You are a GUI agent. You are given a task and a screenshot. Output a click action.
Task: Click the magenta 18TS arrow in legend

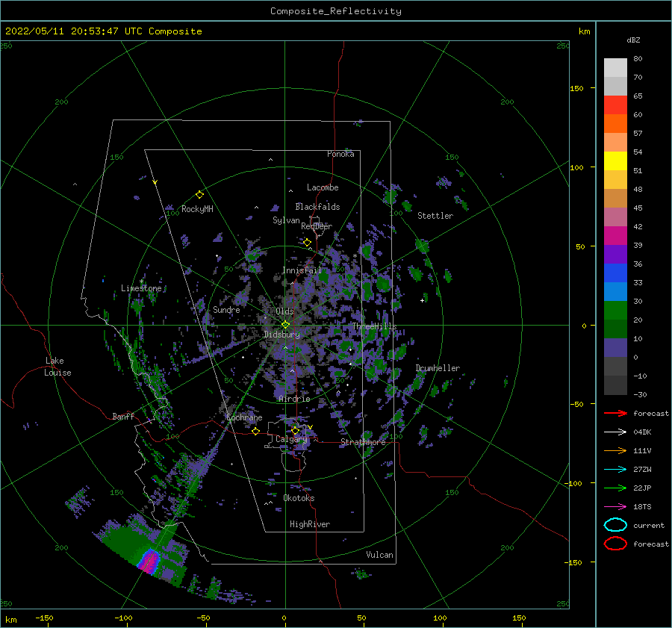615,507
